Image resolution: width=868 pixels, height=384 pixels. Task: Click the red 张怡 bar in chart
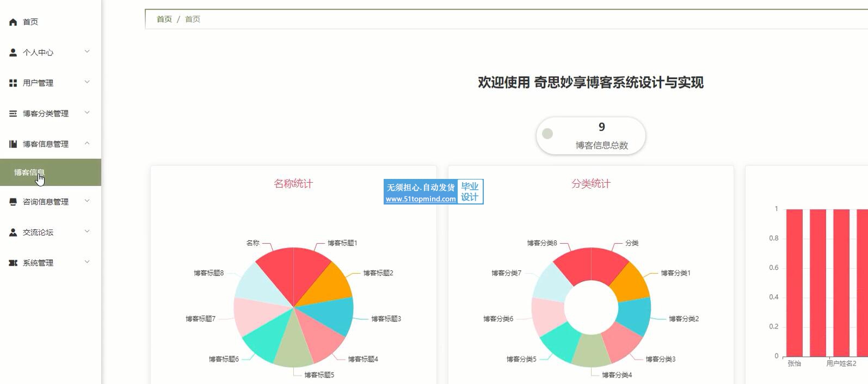tap(794, 283)
